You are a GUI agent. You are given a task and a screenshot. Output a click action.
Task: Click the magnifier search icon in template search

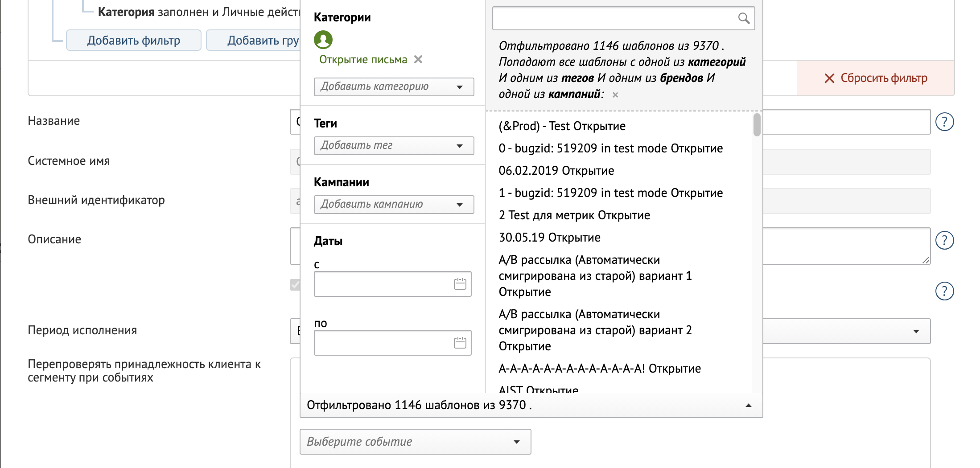pos(743,18)
